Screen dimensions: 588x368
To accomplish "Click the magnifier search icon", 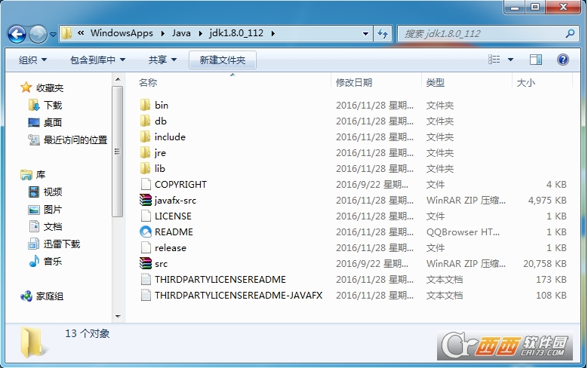I will [x=570, y=34].
